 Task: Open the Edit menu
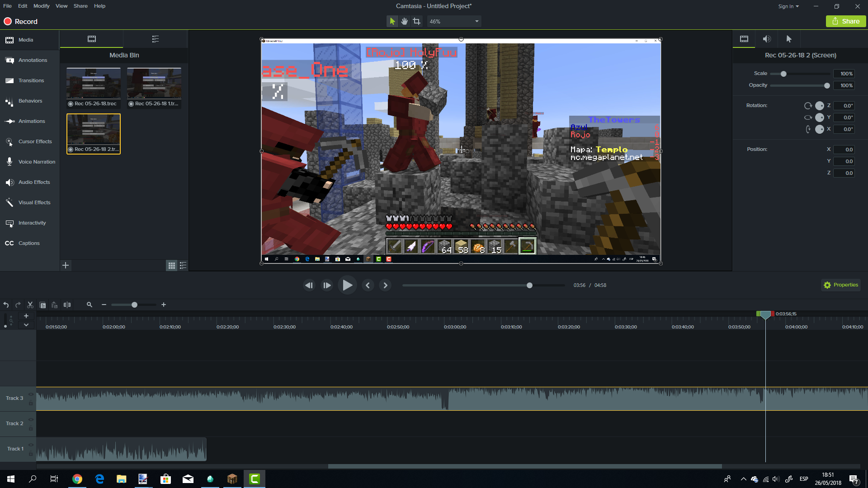[23, 6]
